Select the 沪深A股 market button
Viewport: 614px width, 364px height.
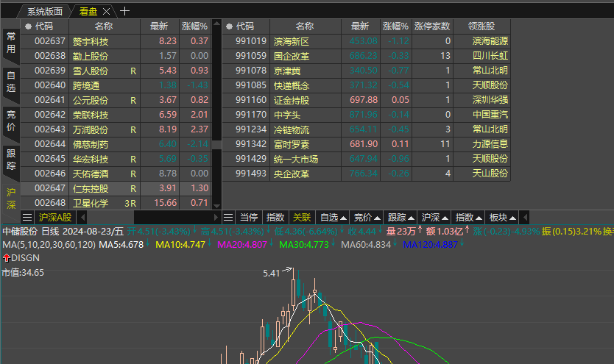(x=54, y=218)
